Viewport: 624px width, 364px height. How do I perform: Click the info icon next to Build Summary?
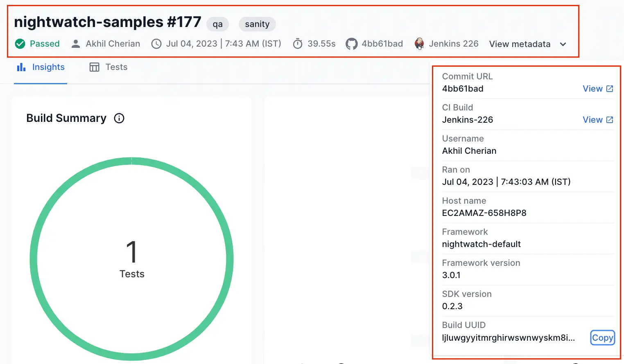point(119,118)
